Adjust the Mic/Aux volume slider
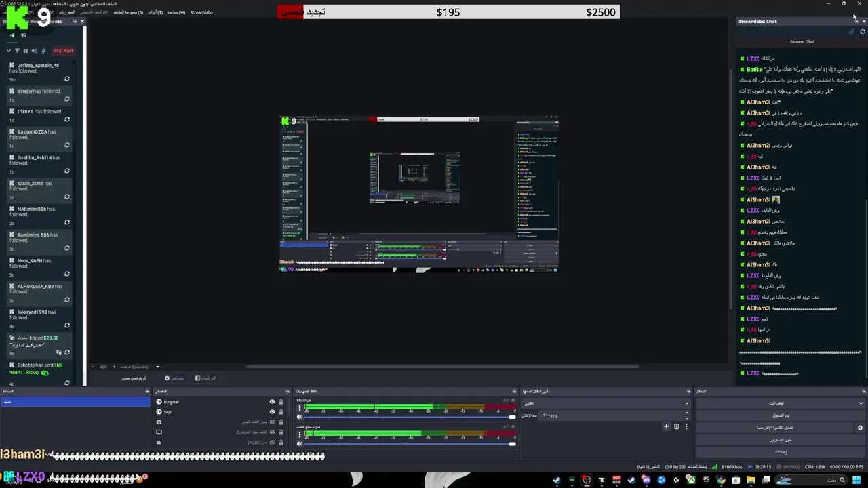The width and height of the screenshot is (868, 488). tap(410, 417)
